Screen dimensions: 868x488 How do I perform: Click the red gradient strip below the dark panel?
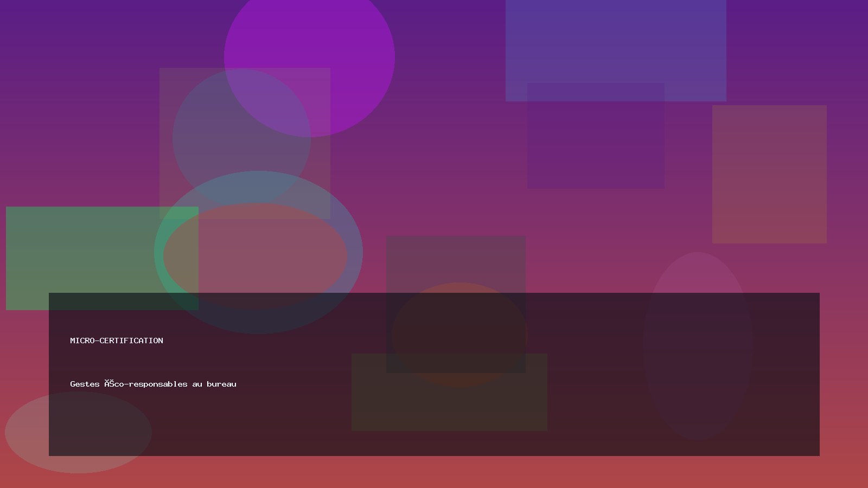pos(434,472)
